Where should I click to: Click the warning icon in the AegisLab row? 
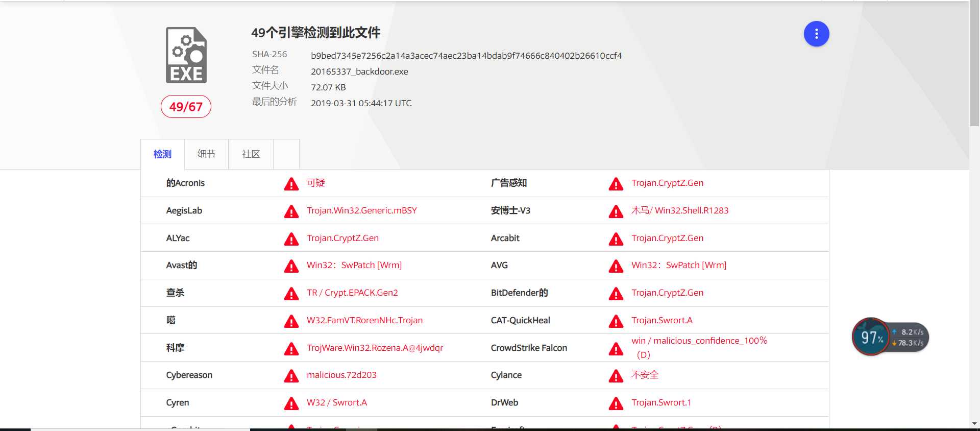(x=291, y=211)
